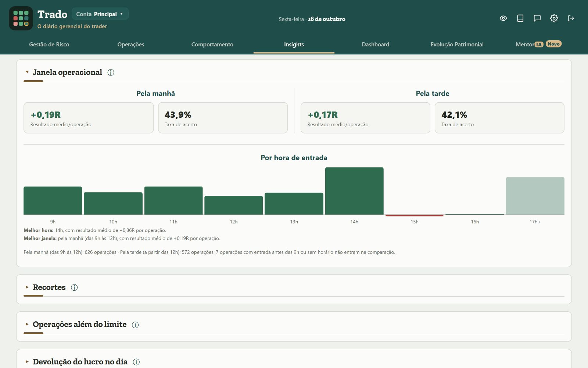
Task: Show info for Operações além do limite
Action: click(x=135, y=325)
